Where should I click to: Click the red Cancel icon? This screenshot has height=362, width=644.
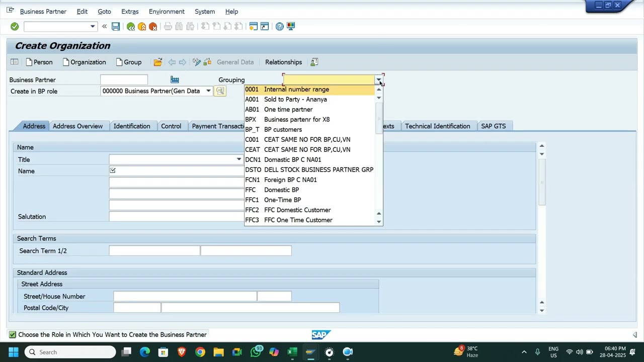point(153,27)
